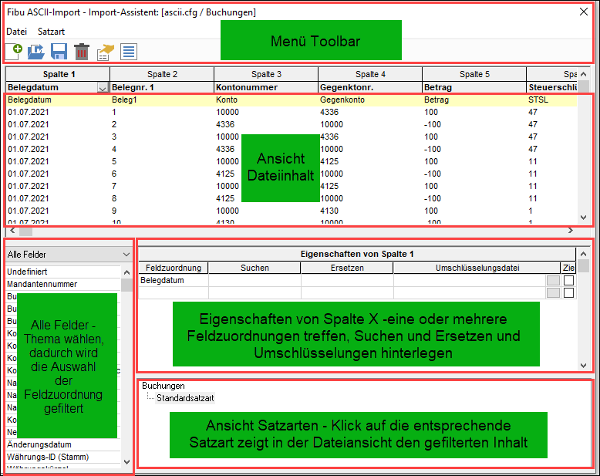Open the Belegdatum field assignment dropdown

coord(102,88)
